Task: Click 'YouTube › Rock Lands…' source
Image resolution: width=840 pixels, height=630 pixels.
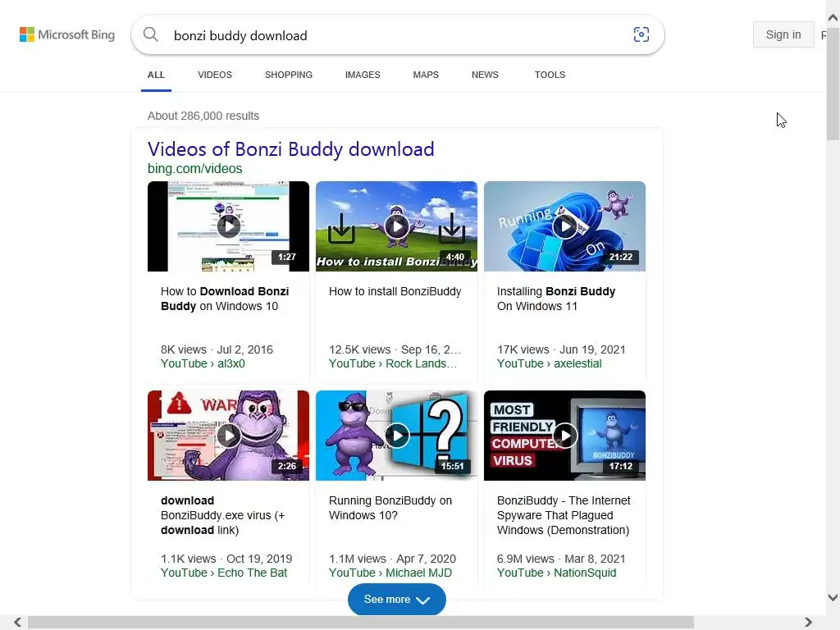Action: pos(393,363)
